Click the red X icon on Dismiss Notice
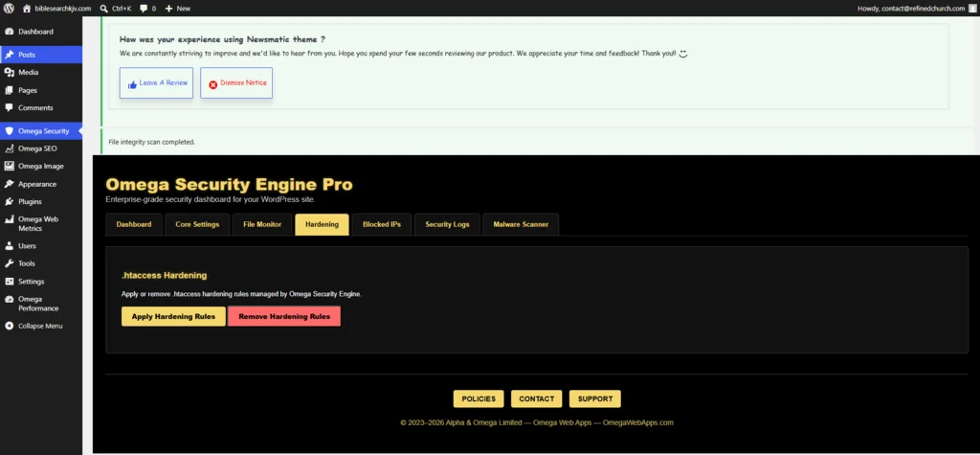Viewport: 980px width, 455px height. pyautogui.click(x=213, y=84)
